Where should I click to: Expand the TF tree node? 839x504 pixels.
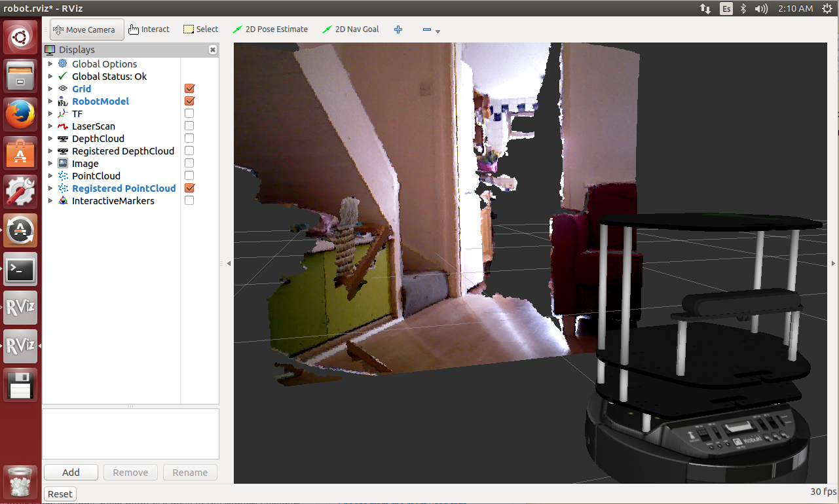pyautogui.click(x=50, y=113)
